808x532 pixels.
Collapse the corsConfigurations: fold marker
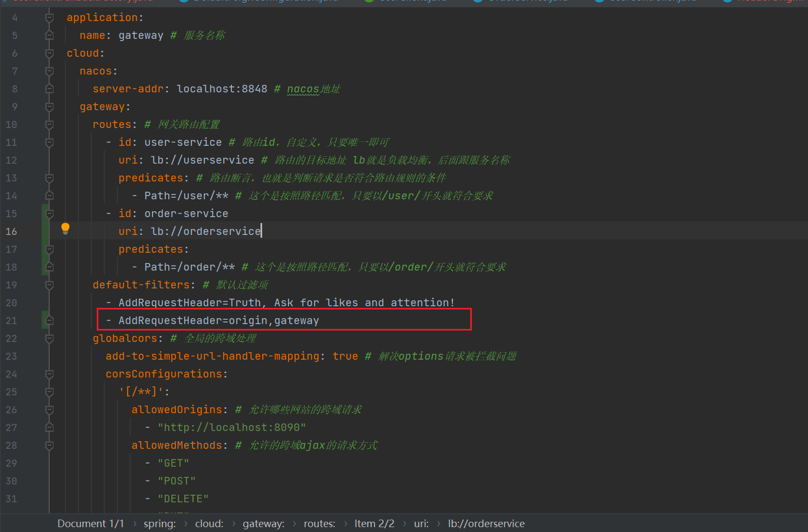pos(49,374)
